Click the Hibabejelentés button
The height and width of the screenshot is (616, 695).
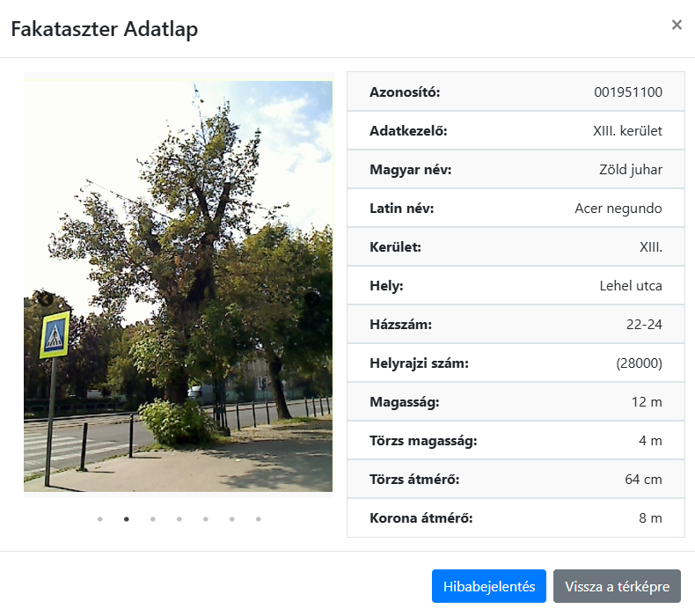tap(489, 586)
